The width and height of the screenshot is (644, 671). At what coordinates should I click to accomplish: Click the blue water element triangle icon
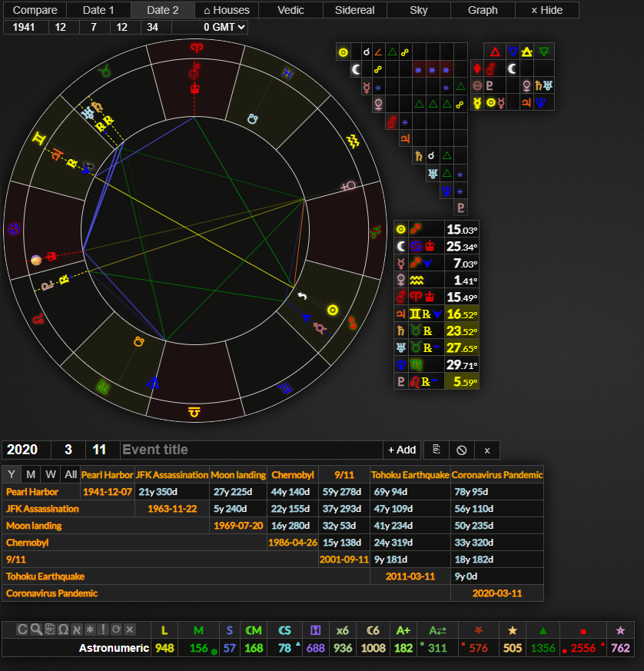pyautogui.click(x=512, y=51)
